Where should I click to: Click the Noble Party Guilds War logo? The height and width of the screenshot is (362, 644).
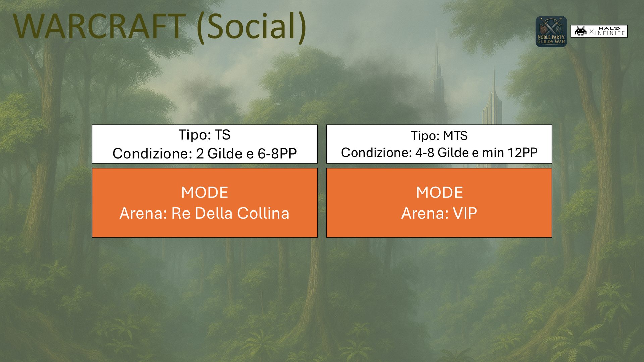pos(551,32)
